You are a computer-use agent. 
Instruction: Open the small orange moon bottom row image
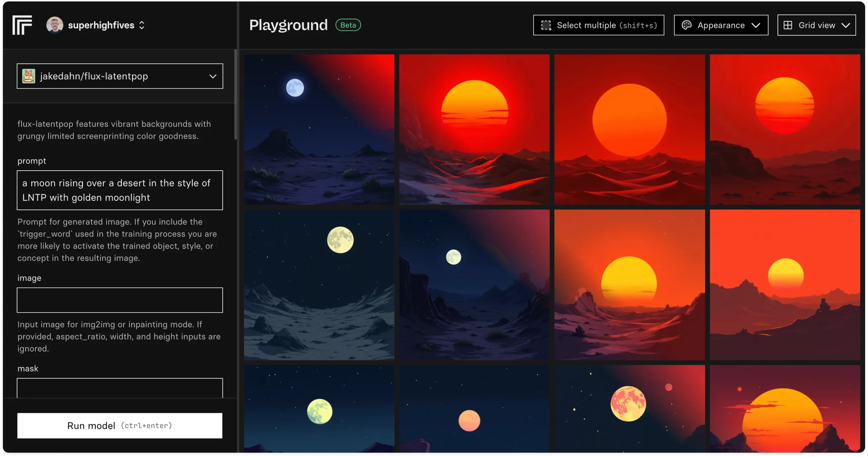[x=474, y=409]
